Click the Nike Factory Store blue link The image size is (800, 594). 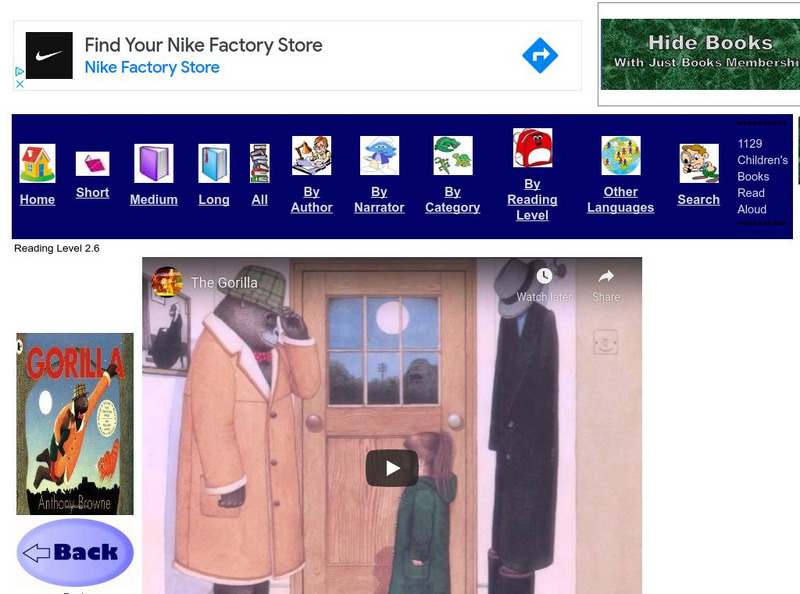(x=152, y=67)
